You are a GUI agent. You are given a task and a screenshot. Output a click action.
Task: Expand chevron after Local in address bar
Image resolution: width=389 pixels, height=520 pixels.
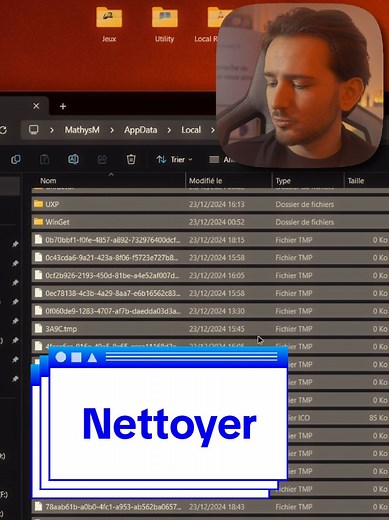pos(213,130)
